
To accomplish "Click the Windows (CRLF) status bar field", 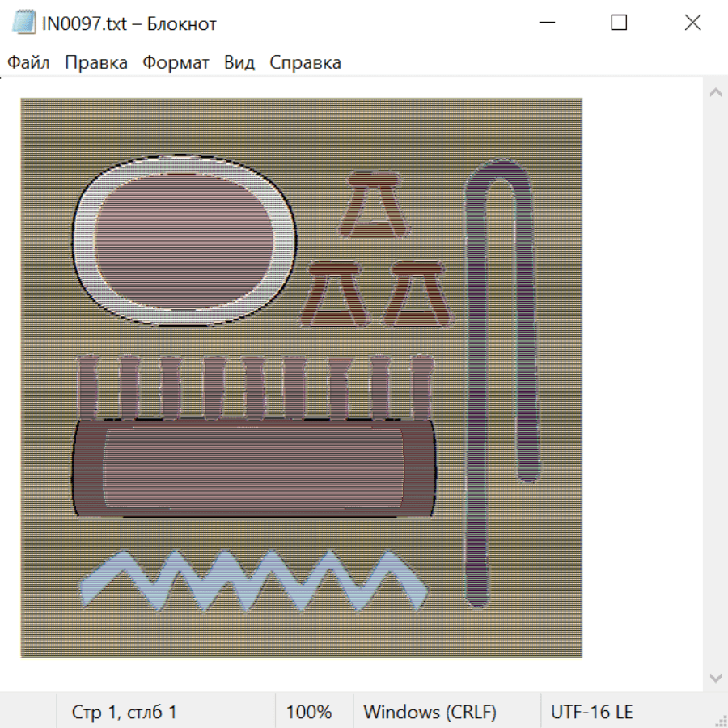I will coord(430,713).
